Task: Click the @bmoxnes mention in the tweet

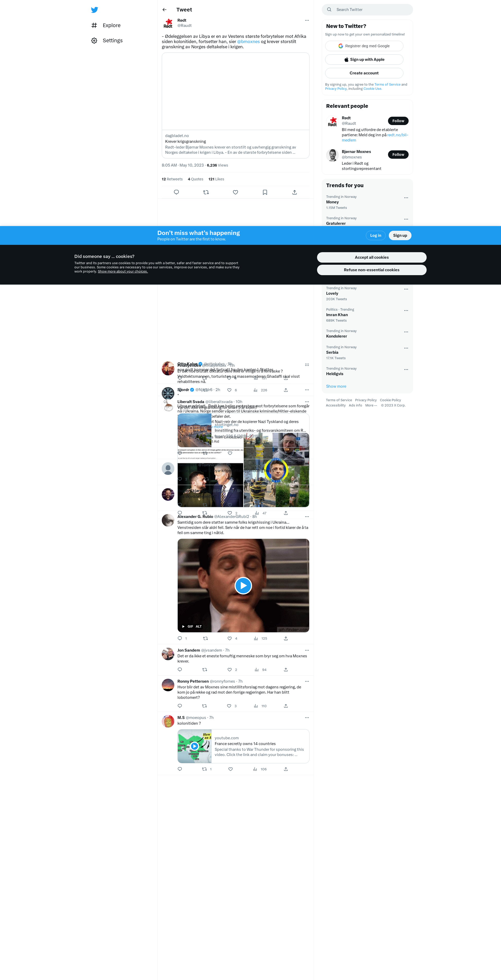Action: [248, 42]
